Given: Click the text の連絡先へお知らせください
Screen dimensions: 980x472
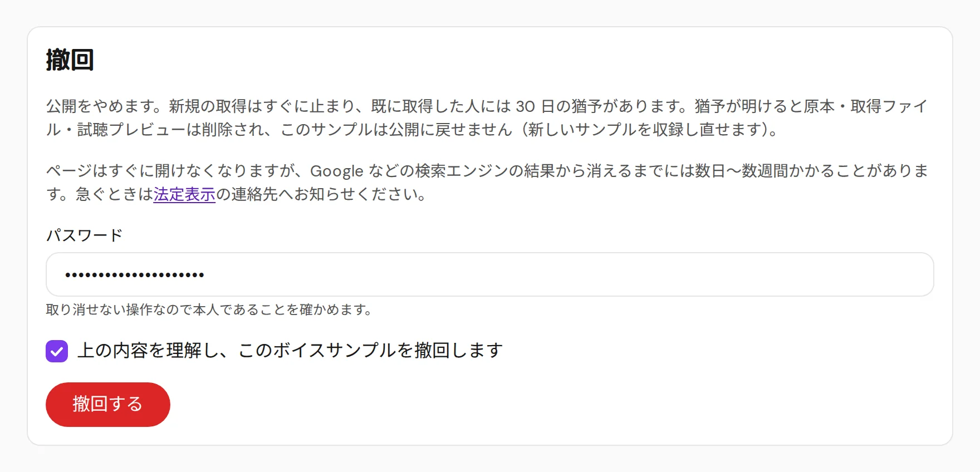Looking at the screenshot, I should coord(321,194).
